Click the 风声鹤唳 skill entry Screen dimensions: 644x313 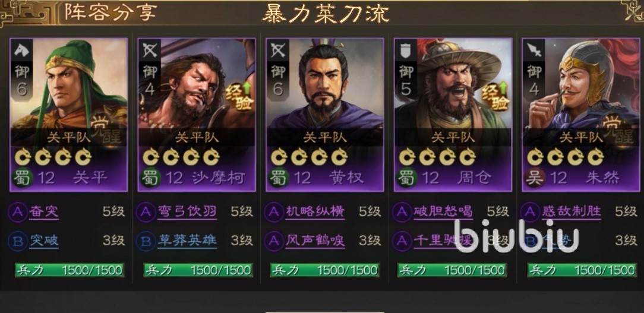point(315,241)
